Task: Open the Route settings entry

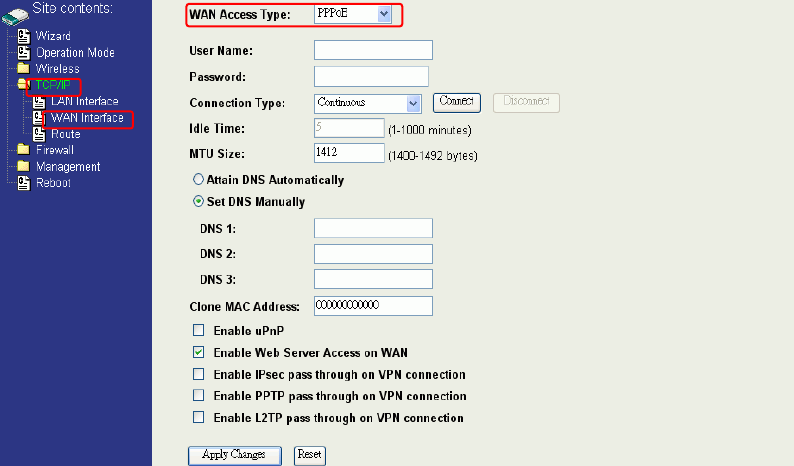Action: [x=66, y=134]
